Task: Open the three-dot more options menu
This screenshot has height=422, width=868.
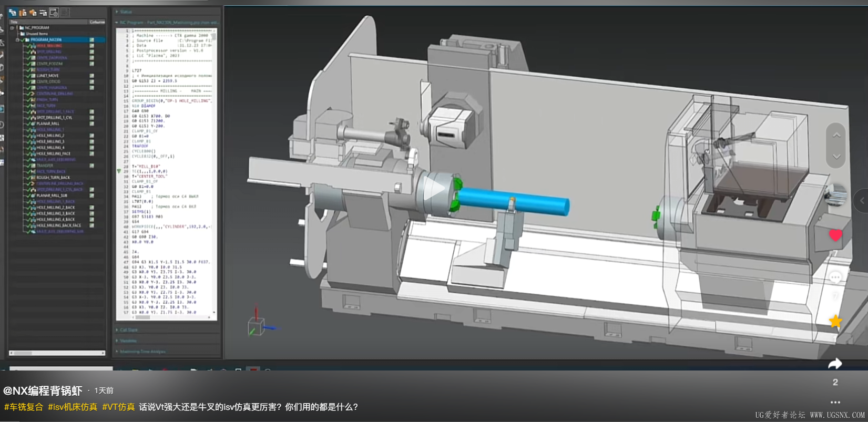Action: [x=835, y=403]
